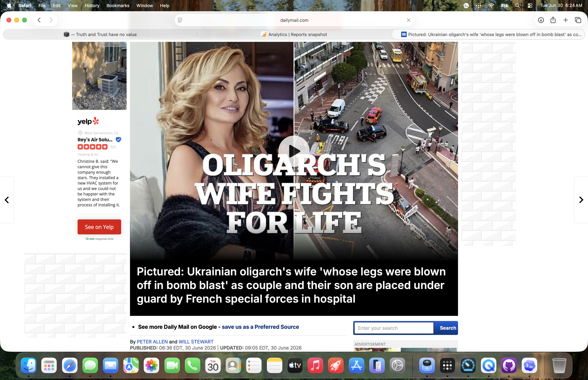Open iPhone Mirroring from the Dock
This screenshot has width=588, height=380.
tap(377, 365)
